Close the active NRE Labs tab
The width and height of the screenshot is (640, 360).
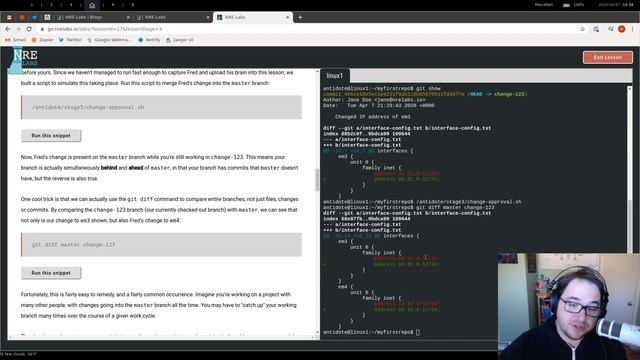click(287, 17)
